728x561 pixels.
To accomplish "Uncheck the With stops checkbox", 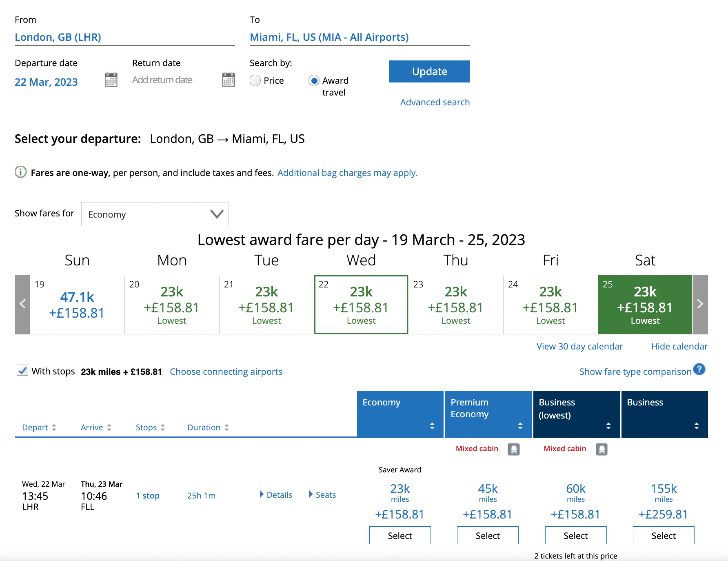I will click(22, 370).
